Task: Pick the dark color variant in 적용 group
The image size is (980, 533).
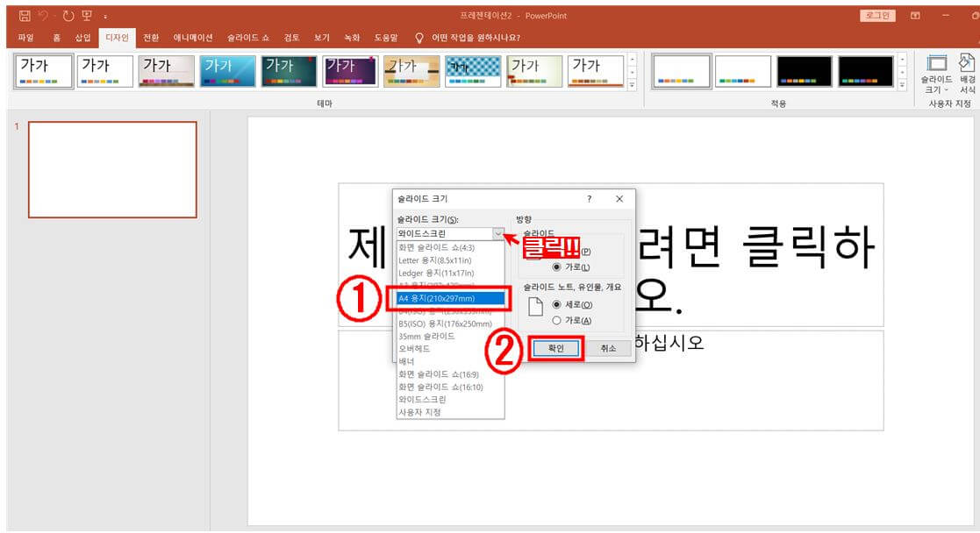Action: [x=803, y=70]
